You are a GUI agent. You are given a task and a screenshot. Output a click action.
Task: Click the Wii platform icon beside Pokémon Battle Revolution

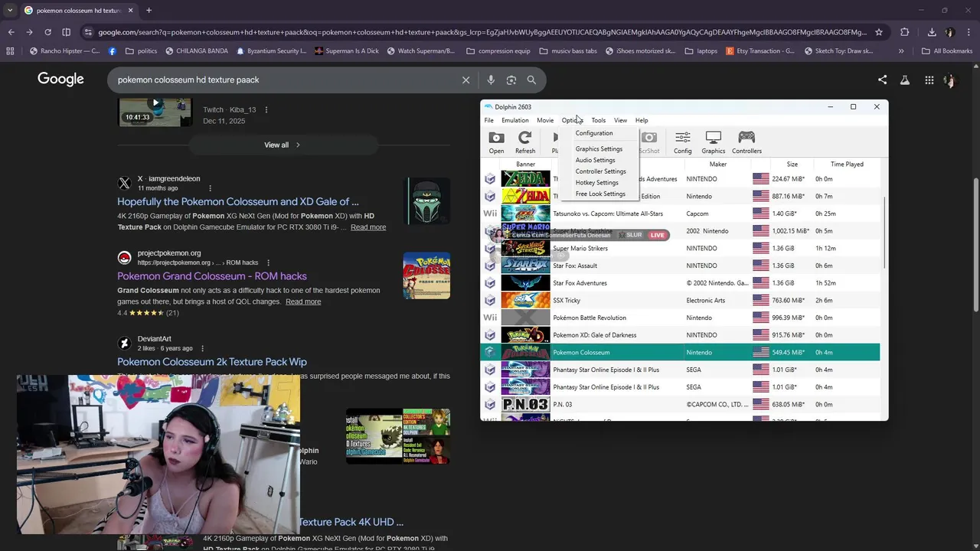click(x=490, y=318)
